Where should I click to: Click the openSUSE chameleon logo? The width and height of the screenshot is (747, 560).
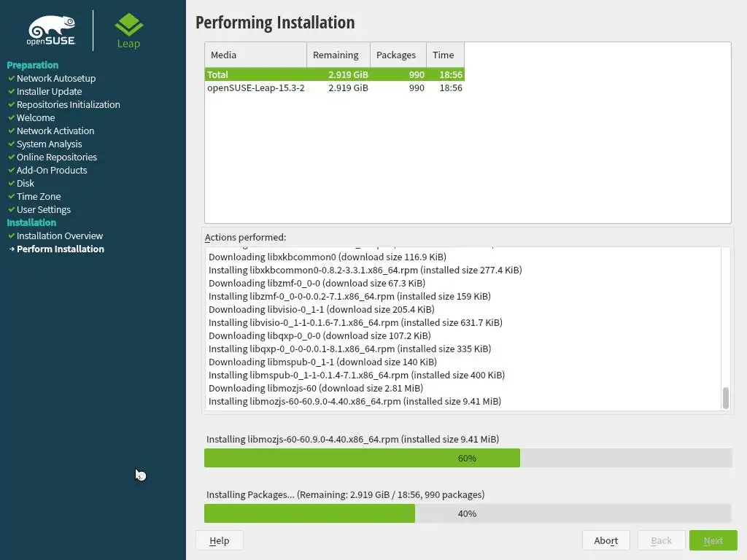[52, 31]
